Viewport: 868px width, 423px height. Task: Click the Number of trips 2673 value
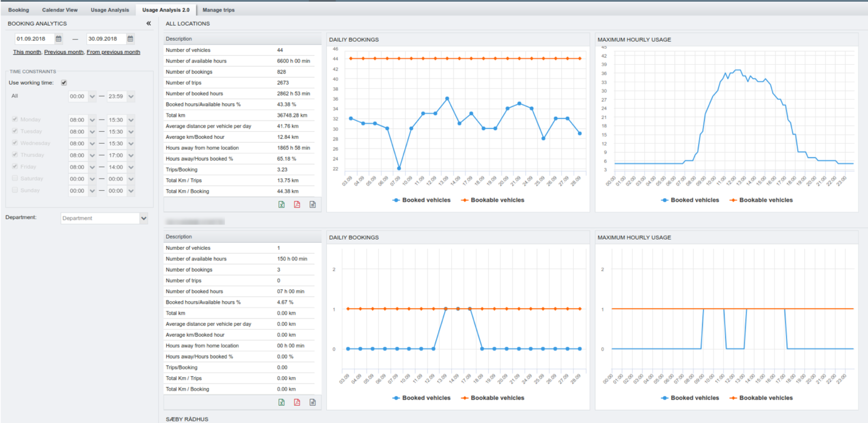pyautogui.click(x=283, y=83)
